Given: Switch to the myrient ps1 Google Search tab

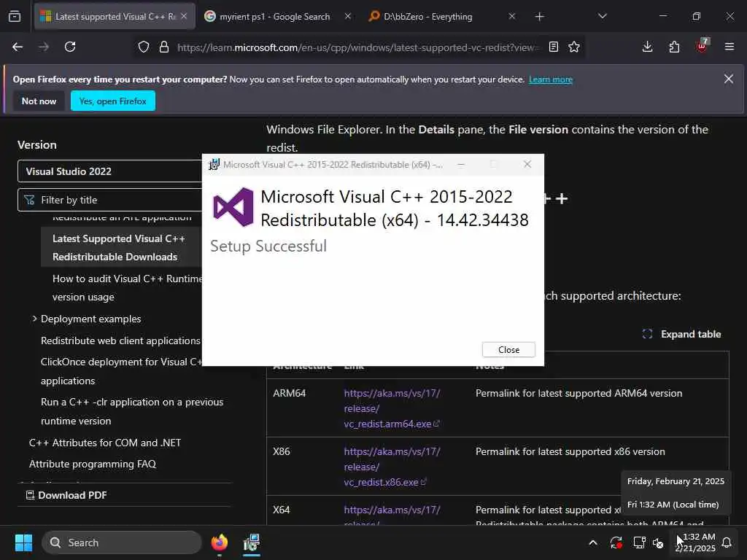Looking at the screenshot, I should pyautogui.click(x=275, y=17).
